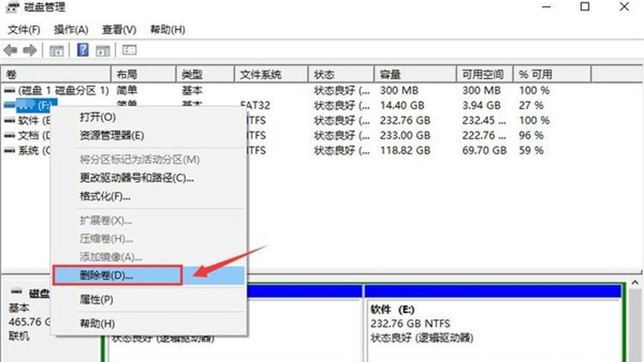
Task: Sort by the 容量 column header
Action: click(415, 74)
